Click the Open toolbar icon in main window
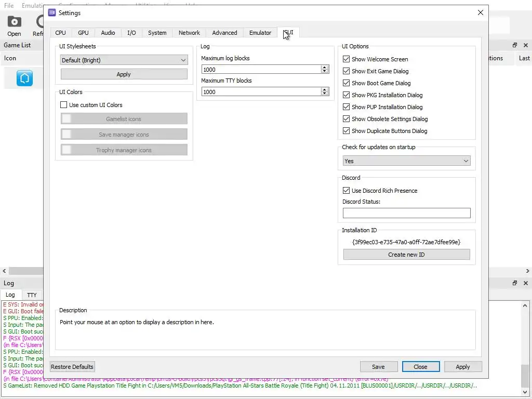The width and height of the screenshot is (532, 399). 14,26
